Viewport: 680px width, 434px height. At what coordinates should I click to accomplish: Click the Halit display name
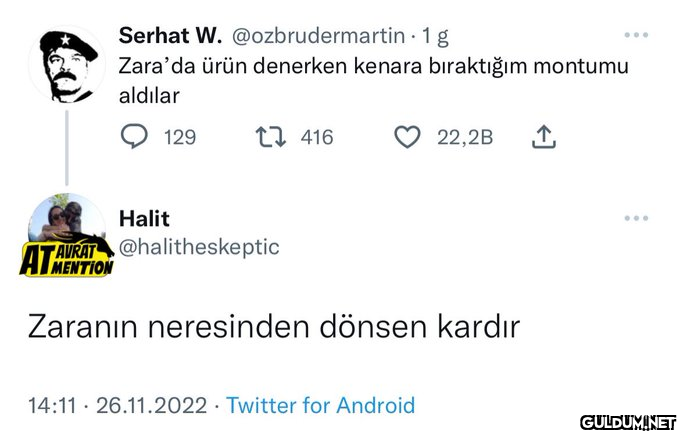144,218
